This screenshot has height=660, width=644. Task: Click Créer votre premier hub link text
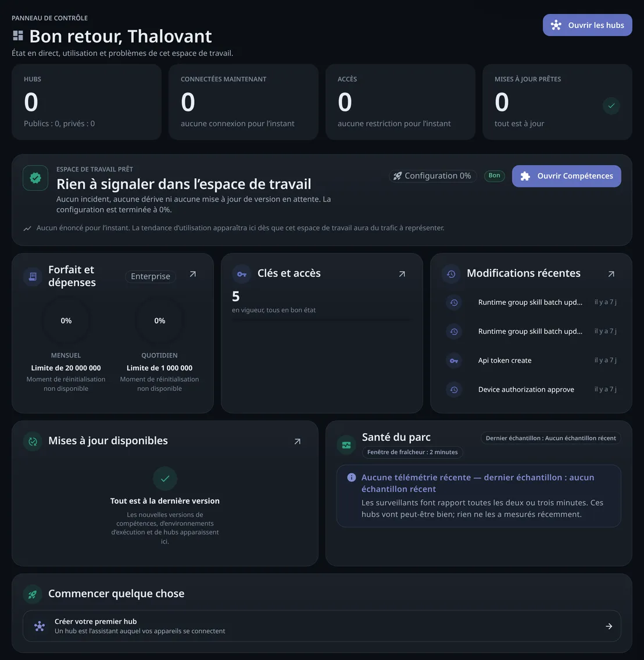(x=95, y=621)
